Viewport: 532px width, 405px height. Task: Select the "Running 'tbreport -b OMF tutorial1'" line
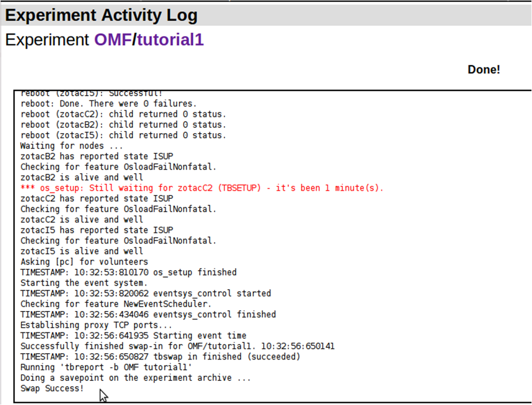(x=106, y=367)
